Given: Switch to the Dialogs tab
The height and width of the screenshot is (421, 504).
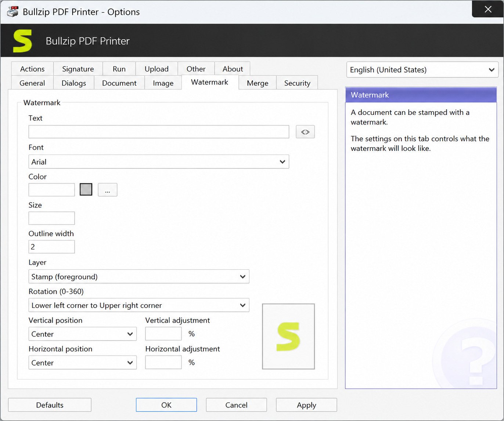Looking at the screenshot, I should point(74,83).
